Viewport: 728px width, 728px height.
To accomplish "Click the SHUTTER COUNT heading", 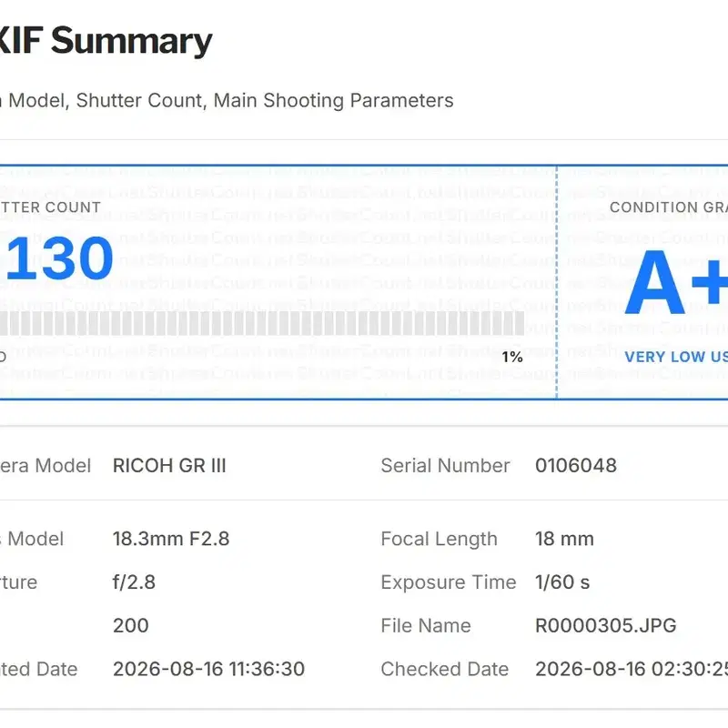I will [50, 207].
